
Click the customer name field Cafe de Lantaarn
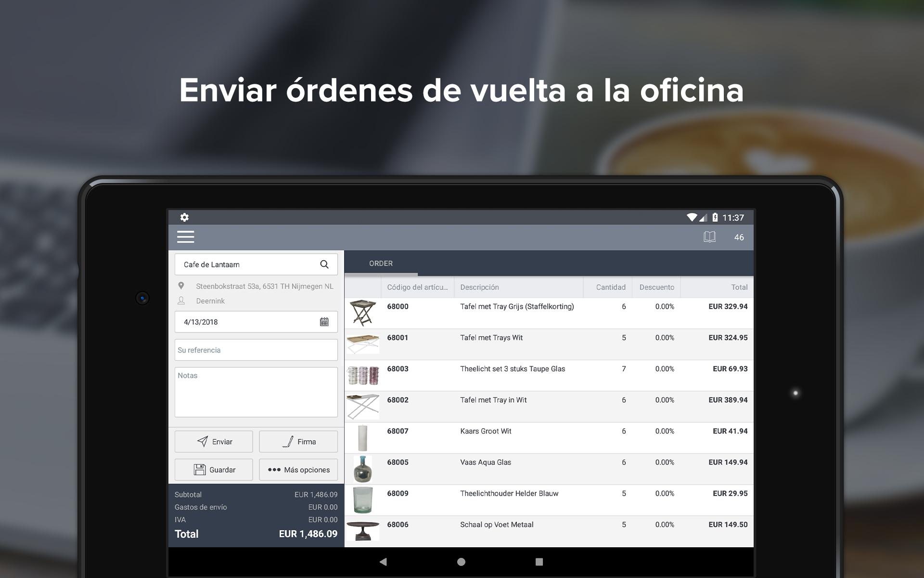click(x=256, y=264)
